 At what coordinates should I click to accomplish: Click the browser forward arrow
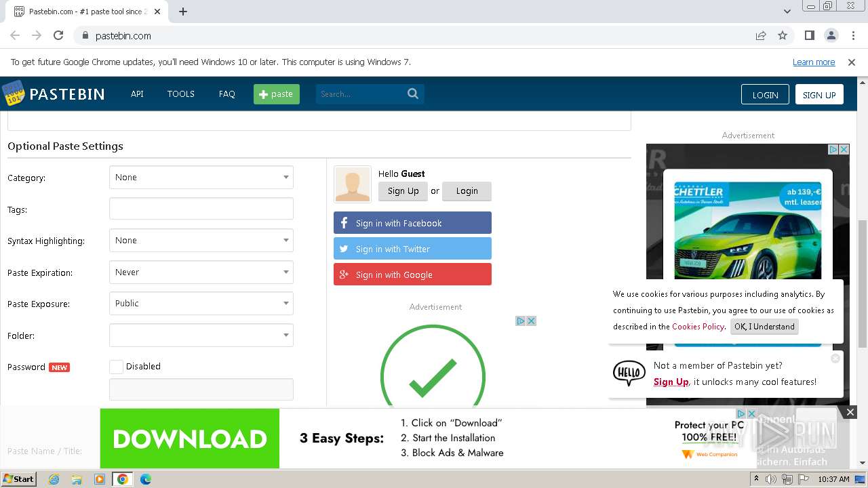37,35
